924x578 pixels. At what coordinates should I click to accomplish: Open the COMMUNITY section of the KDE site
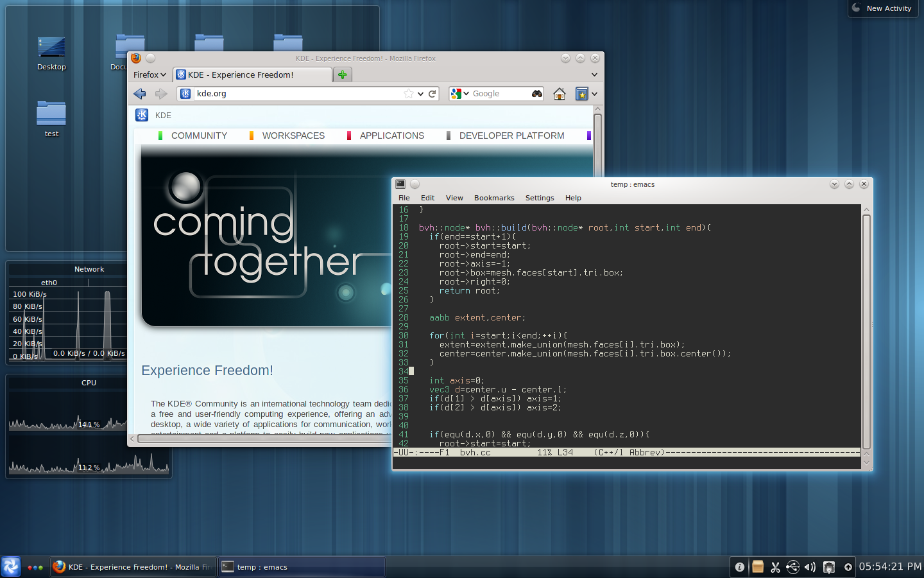click(199, 136)
